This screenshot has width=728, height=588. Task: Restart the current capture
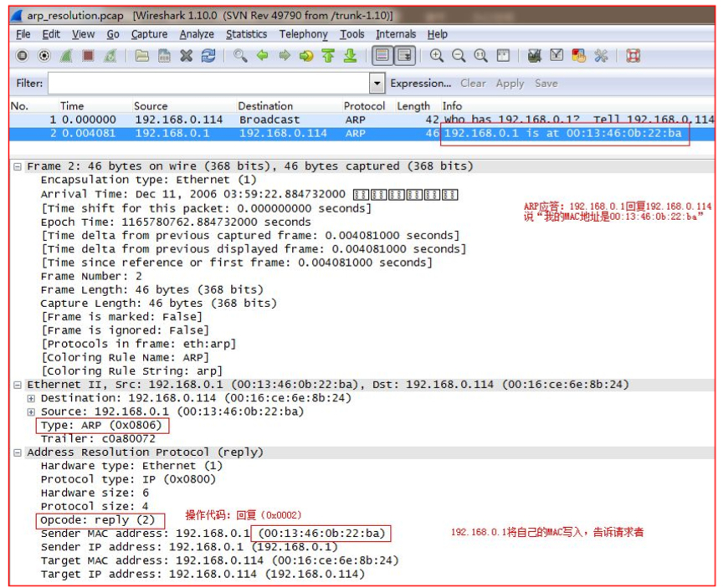click(x=110, y=56)
